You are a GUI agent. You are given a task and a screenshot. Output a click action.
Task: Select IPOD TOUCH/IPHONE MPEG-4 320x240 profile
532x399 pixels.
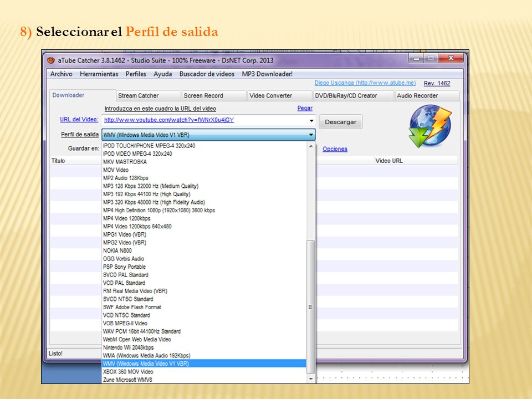coord(204,146)
